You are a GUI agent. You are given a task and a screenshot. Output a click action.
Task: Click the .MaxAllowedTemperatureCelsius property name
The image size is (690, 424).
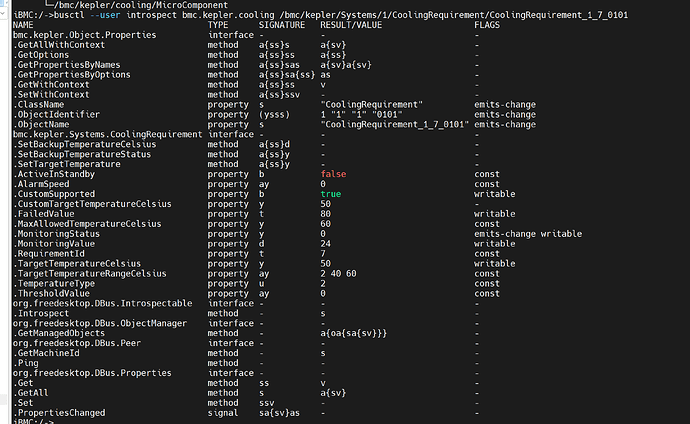[87, 224]
